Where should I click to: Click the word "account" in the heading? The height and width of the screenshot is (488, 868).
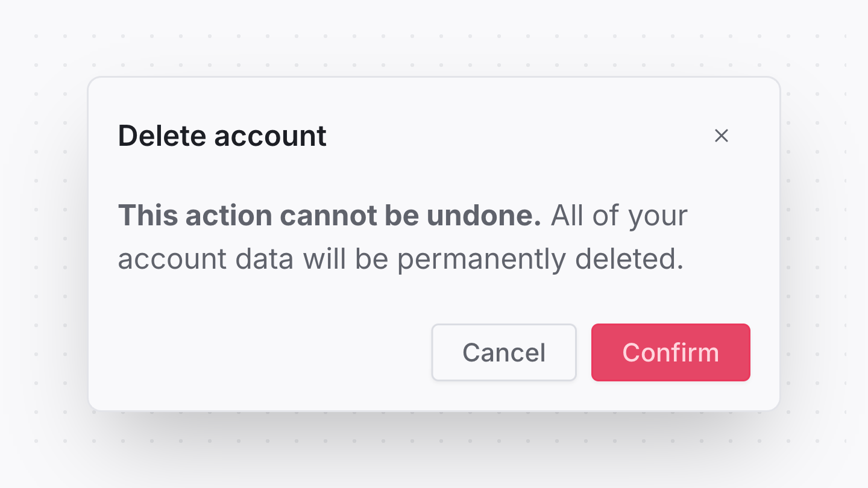click(x=270, y=136)
